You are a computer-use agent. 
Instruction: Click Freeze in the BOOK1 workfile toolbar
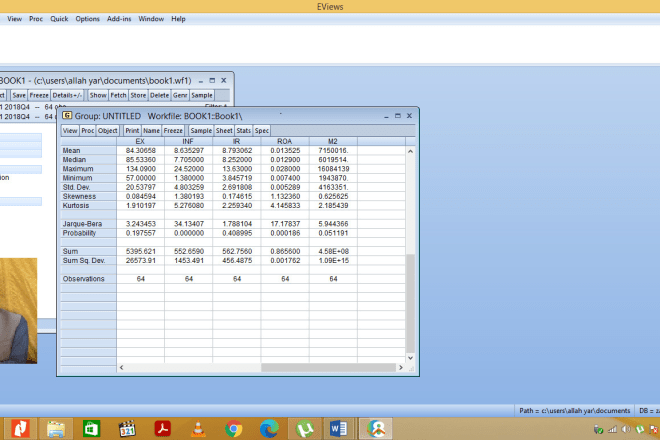click(39, 95)
